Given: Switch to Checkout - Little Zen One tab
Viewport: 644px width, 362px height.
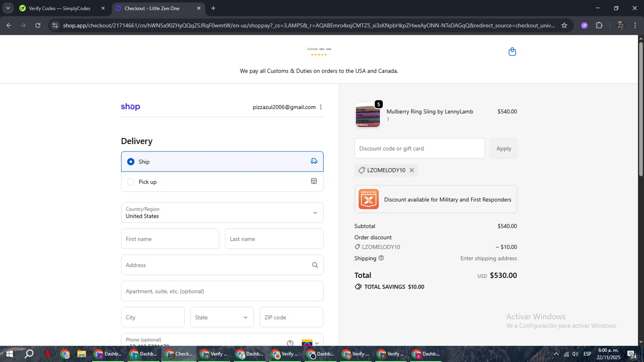Looking at the screenshot, I should [x=158, y=8].
